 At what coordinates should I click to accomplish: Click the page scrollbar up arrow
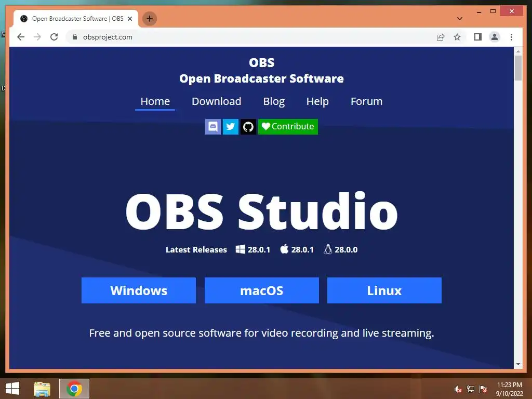click(x=518, y=51)
